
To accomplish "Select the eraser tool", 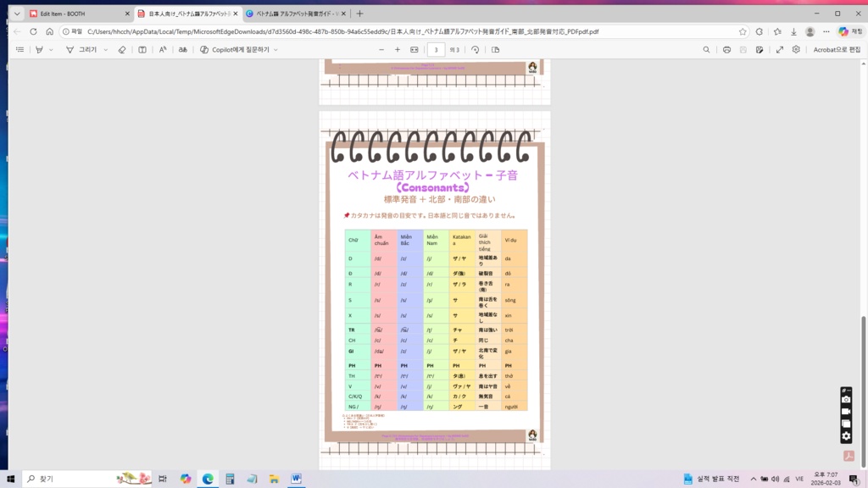I will [122, 49].
